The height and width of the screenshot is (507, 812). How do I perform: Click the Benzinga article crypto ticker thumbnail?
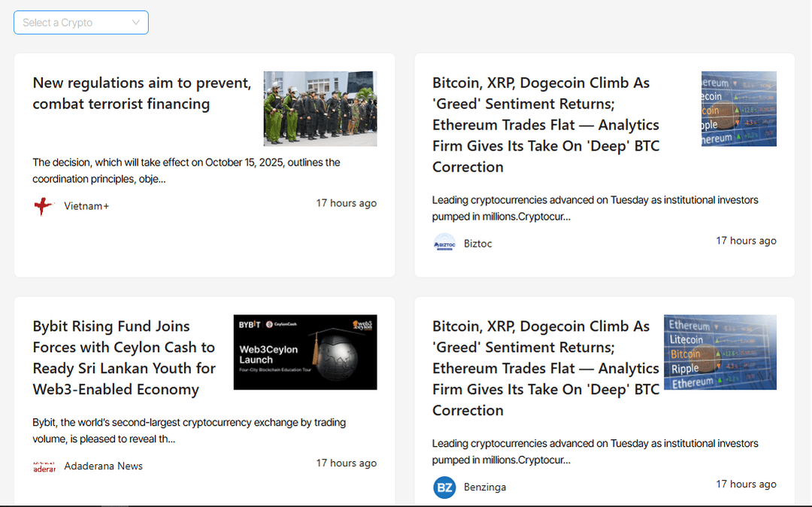(x=720, y=352)
